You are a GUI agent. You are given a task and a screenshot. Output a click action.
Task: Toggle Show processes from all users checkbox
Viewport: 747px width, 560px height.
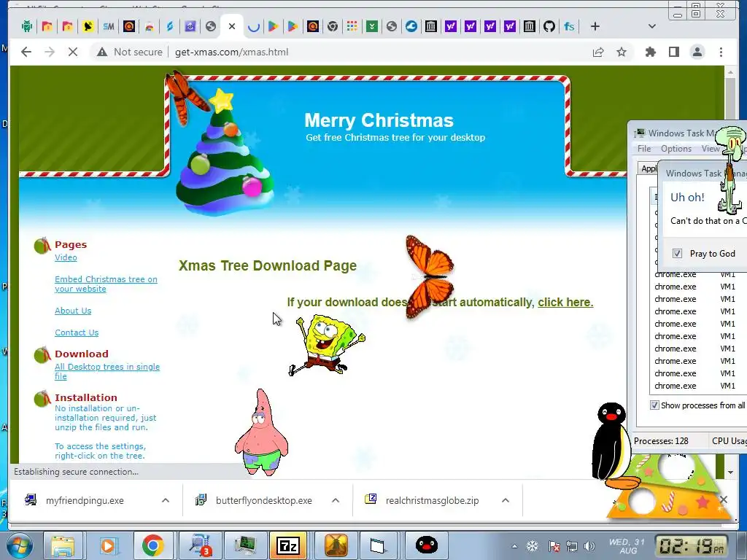[654, 405]
